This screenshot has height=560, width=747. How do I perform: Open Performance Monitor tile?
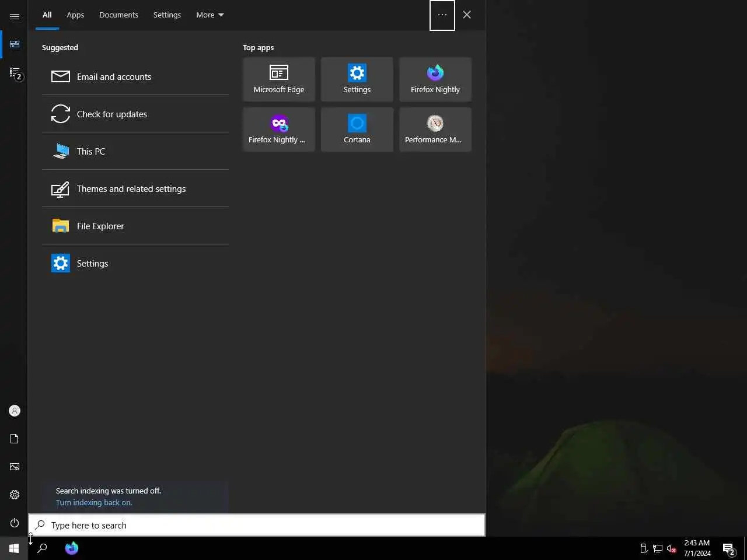pyautogui.click(x=435, y=129)
